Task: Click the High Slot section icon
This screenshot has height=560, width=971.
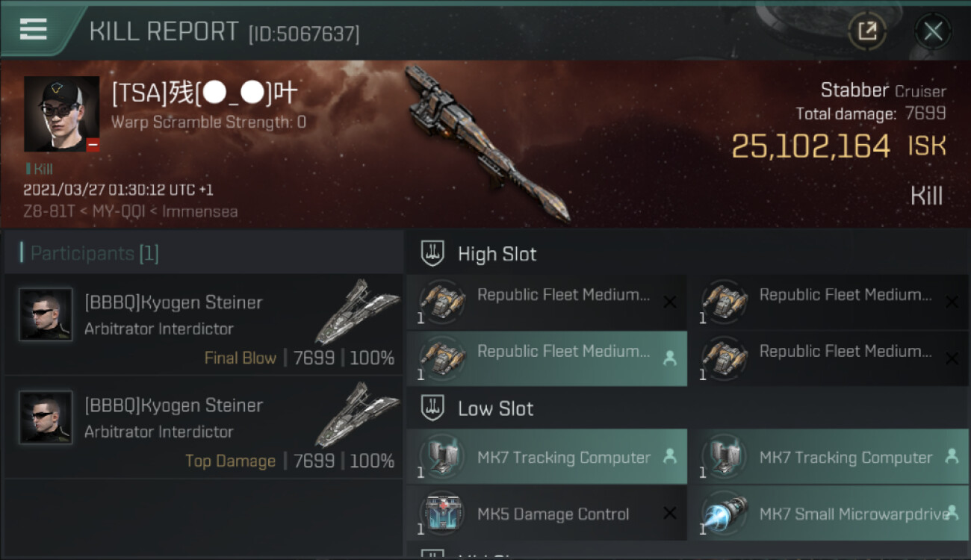Action: coord(432,254)
